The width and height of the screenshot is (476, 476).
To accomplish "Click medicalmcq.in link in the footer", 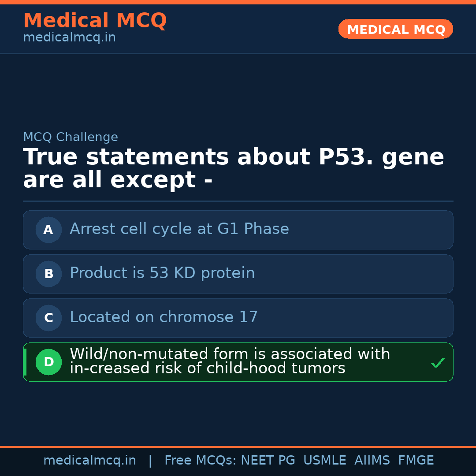I will click(x=89, y=461).
